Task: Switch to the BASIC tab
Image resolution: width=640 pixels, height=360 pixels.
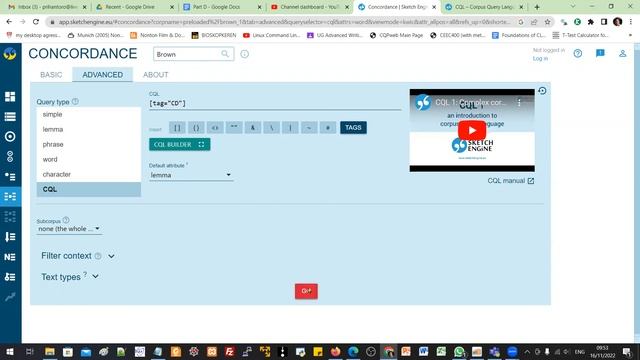Action: tap(51, 75)
